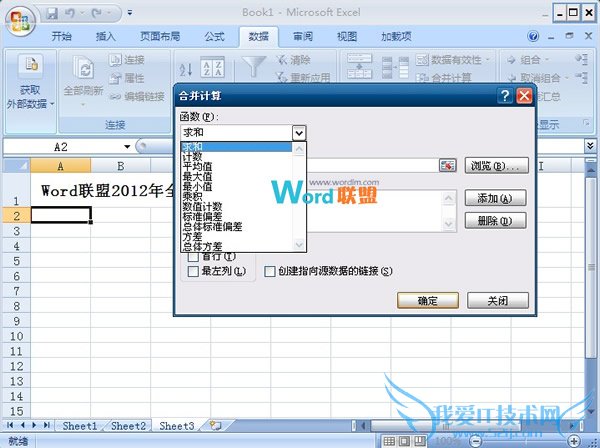Click the 连接 connections icon
The height and width of the screenshot is (448, 600).
click(x=115, y=60)
